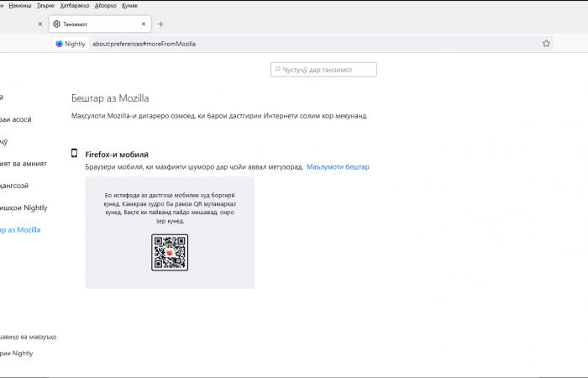The image size is (588, 378).
Task: Click the search magnifier icon in settings
Action: click(x=277, y=70)
